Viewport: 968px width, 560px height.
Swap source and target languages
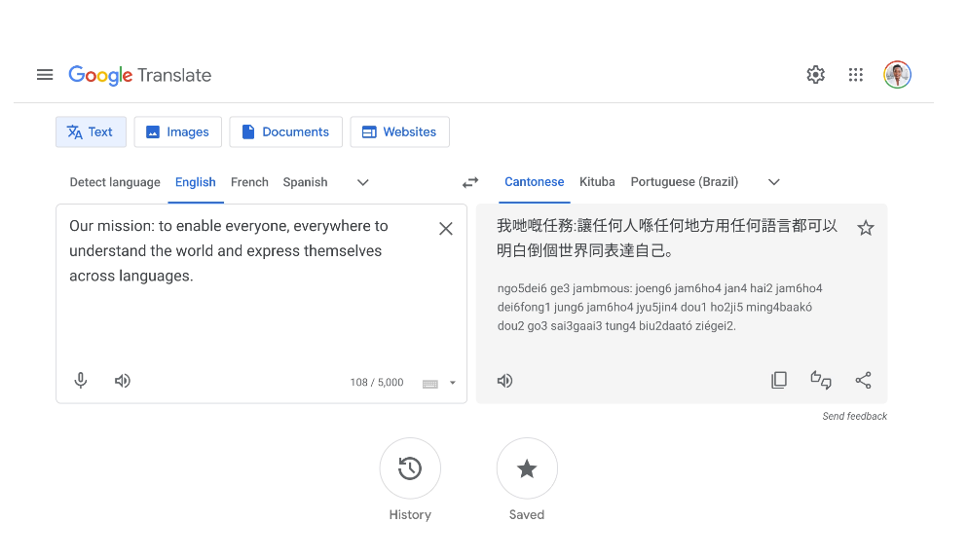point(470,182)
